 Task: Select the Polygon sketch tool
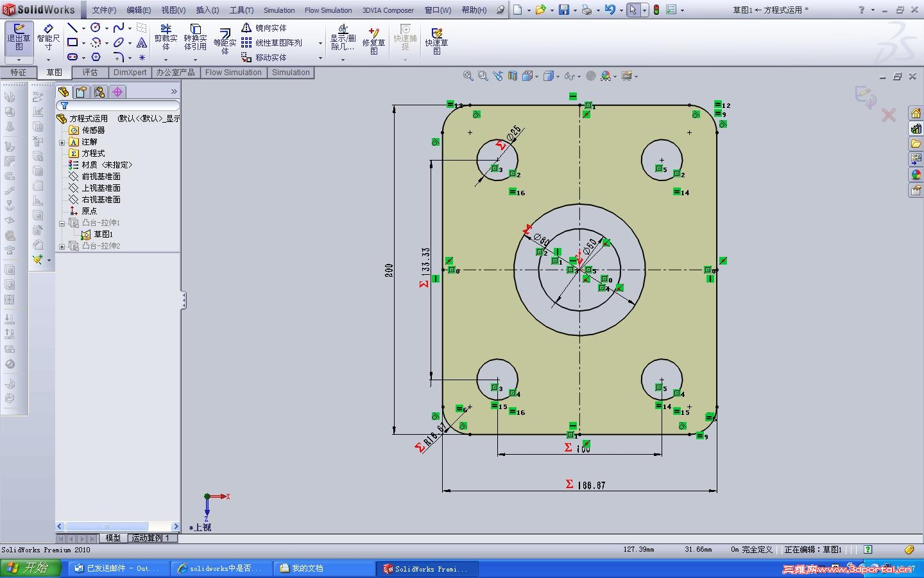click(96, 57)
